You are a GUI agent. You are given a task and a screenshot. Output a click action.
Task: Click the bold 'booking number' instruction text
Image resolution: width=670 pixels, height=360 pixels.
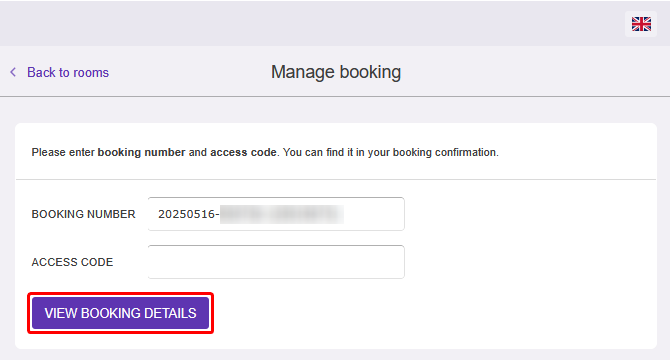(x=141, y=152)
